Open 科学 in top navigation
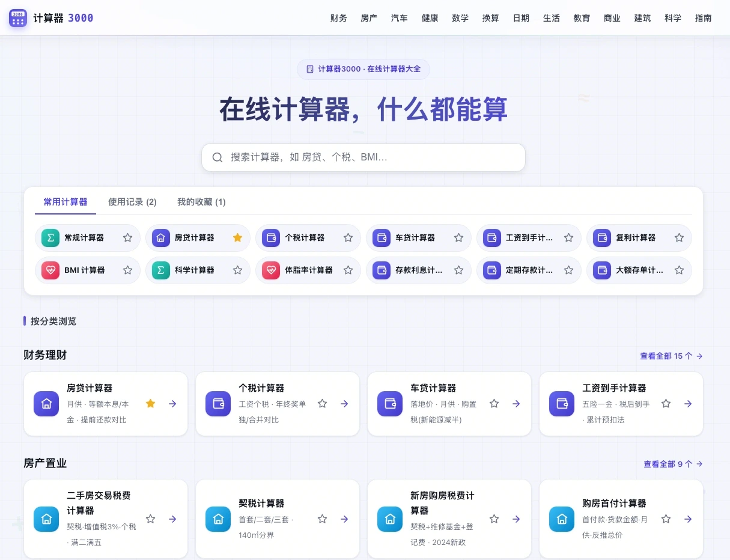730x560 pixels. point(674,18)
